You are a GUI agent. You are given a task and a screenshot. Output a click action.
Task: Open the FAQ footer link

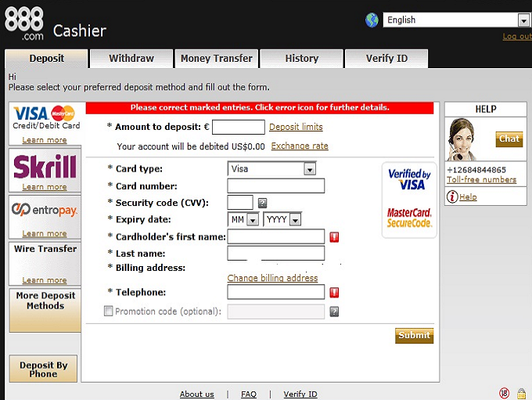pos(249,395)
